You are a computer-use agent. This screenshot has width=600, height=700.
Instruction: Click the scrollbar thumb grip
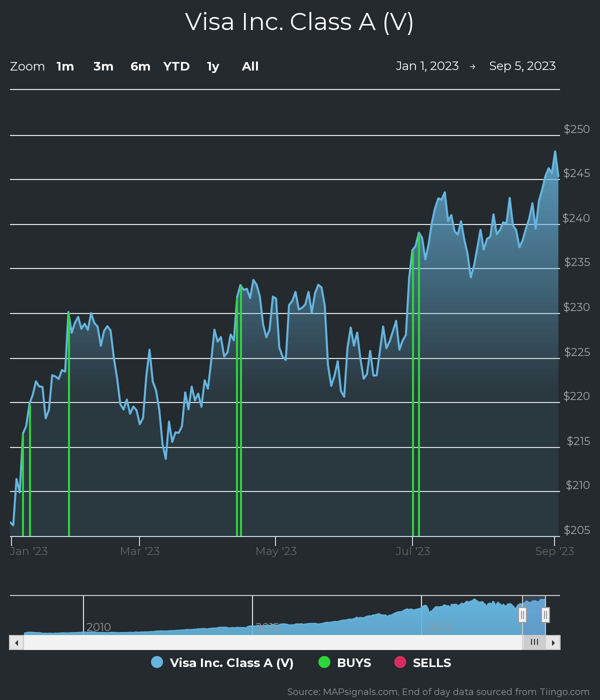(534, 642)
